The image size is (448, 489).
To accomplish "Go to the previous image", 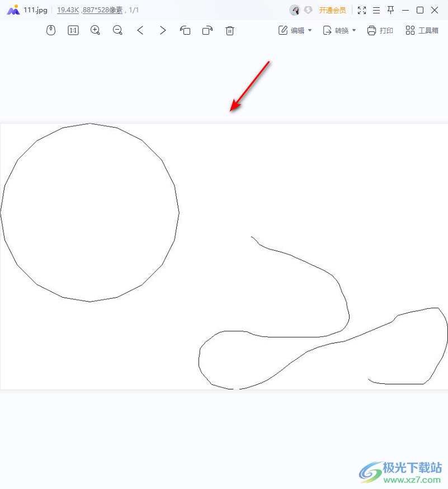I will coord(140,30).
